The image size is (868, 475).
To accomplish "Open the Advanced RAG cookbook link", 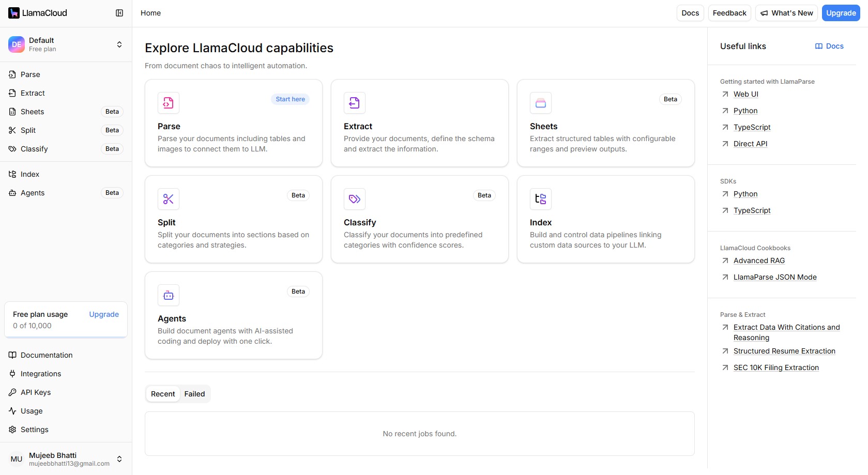I will pyautogui.click(x=759, y=261).
